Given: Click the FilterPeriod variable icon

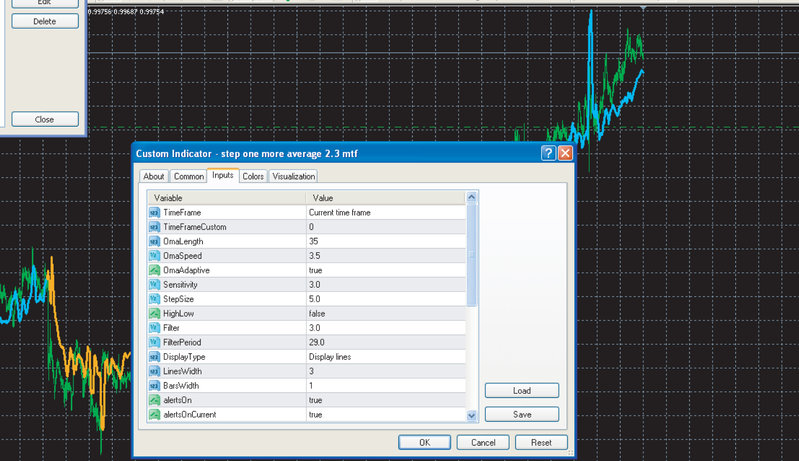Looking at the screenshot, I should (154, 342).
